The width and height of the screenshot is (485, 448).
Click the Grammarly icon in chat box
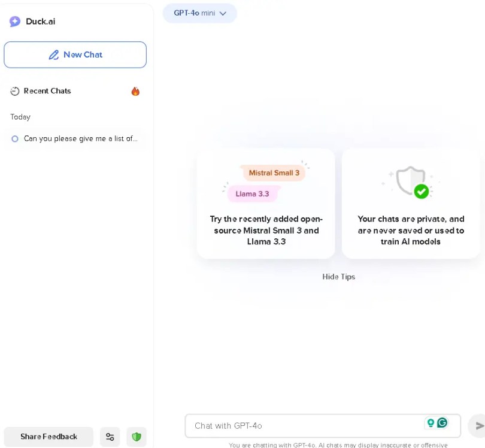pos(442,422)
